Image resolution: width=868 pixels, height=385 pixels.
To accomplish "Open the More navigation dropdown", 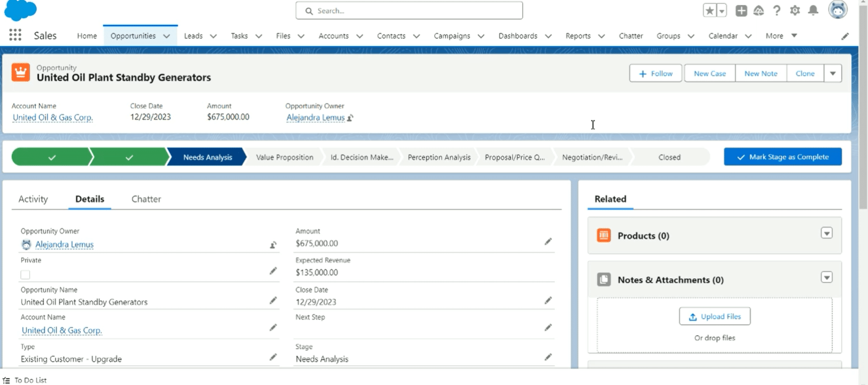I will click(781, 36).
